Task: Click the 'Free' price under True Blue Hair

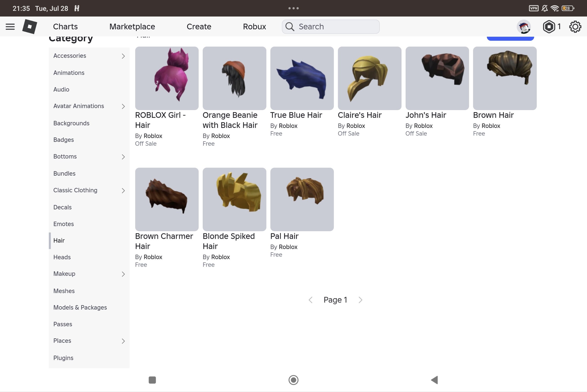Action: [276, 133]
